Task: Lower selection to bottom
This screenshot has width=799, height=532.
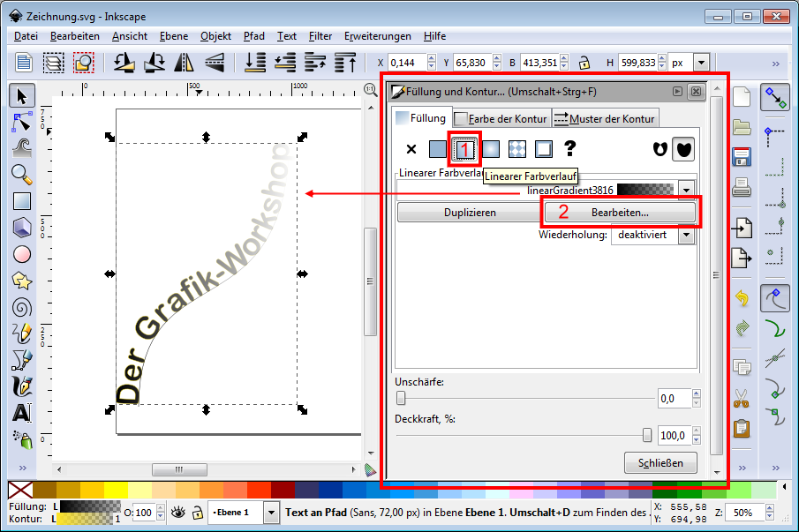Action: [255, 63]
